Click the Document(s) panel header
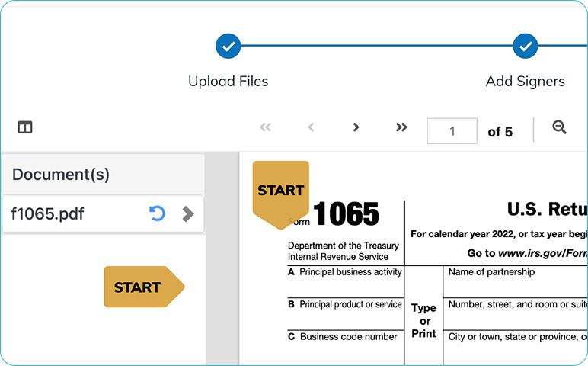Viewport: 588px width, 366px height. point(103,174)
